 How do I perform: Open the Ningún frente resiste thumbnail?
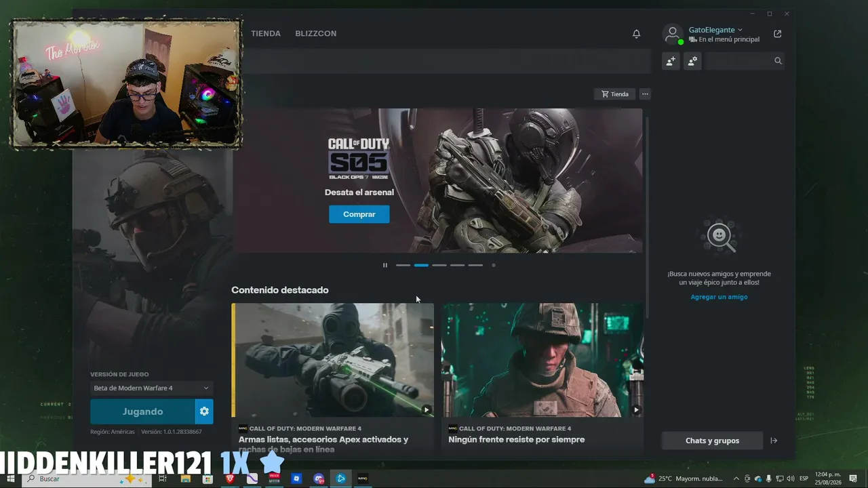[x=542, y=360]
